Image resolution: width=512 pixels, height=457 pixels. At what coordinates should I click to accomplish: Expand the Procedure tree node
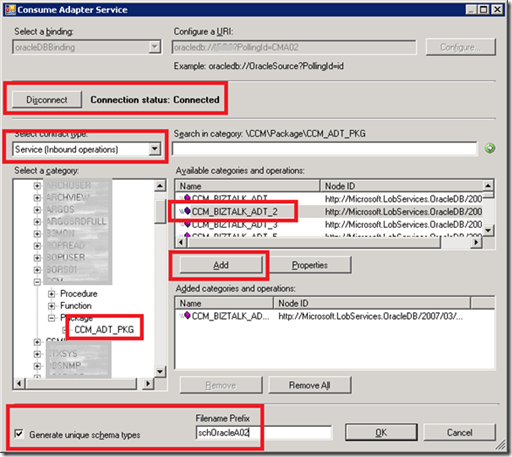(x=51, y=294)
